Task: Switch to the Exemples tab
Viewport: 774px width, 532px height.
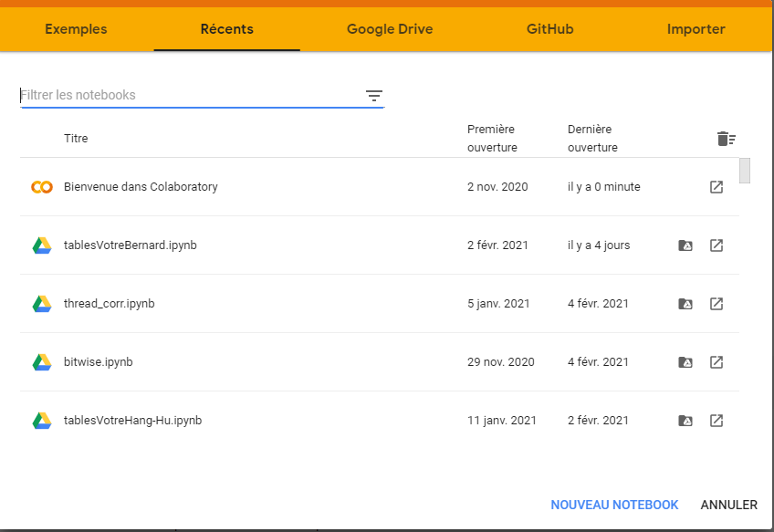Action: click(76, 29)
